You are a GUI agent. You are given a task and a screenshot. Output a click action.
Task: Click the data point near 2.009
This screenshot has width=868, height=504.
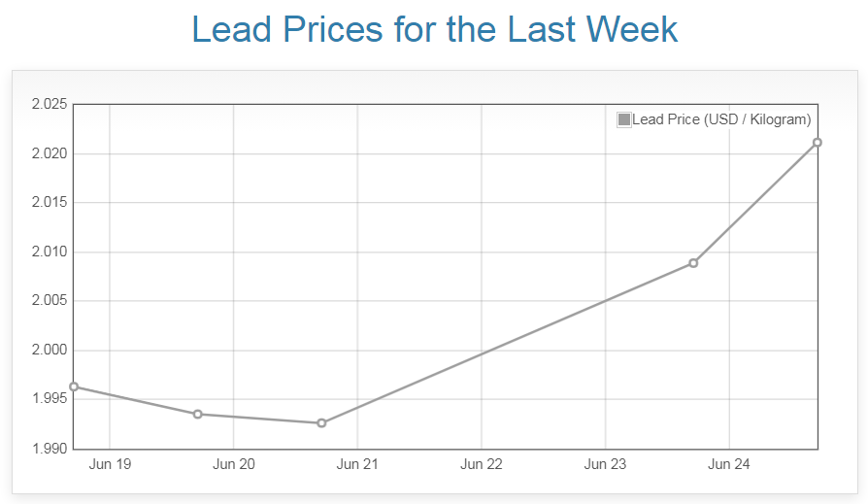coord(693,263)
